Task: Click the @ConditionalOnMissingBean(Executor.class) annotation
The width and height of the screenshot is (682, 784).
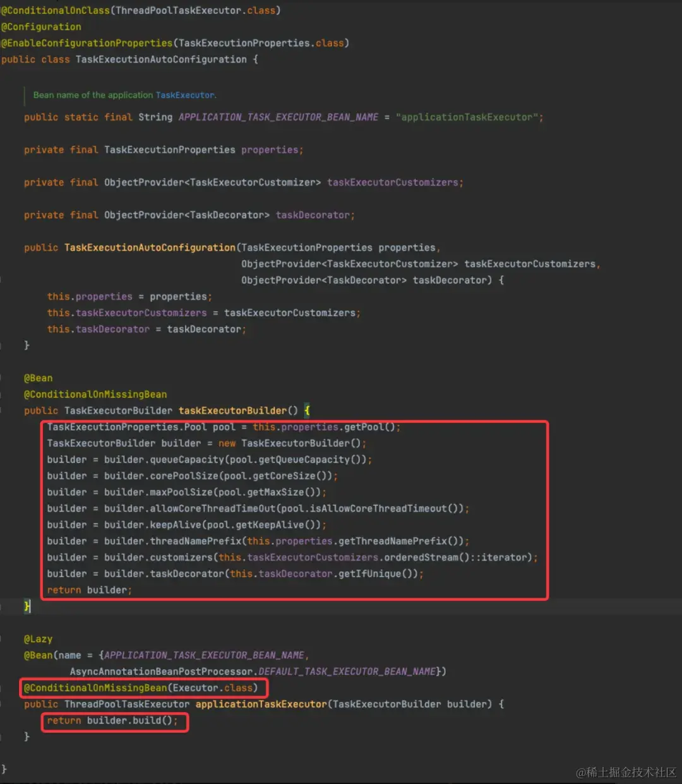Action: click(x=141, y=688)
